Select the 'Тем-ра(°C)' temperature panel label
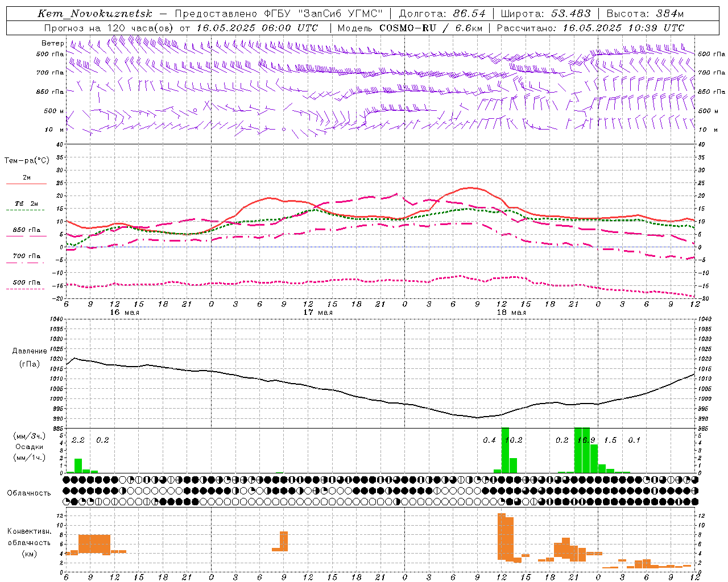The width and height of the screenshot is (728, 582). 27,161
